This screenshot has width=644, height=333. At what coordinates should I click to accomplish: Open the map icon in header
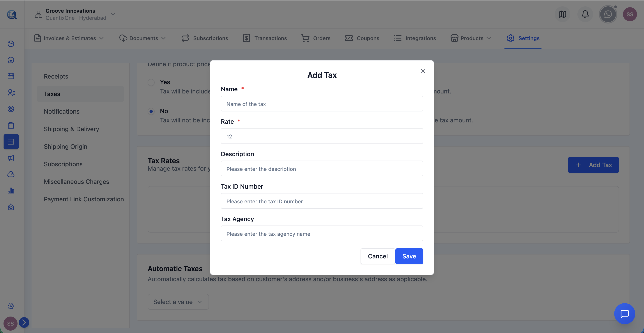click(x=562, y=14)
